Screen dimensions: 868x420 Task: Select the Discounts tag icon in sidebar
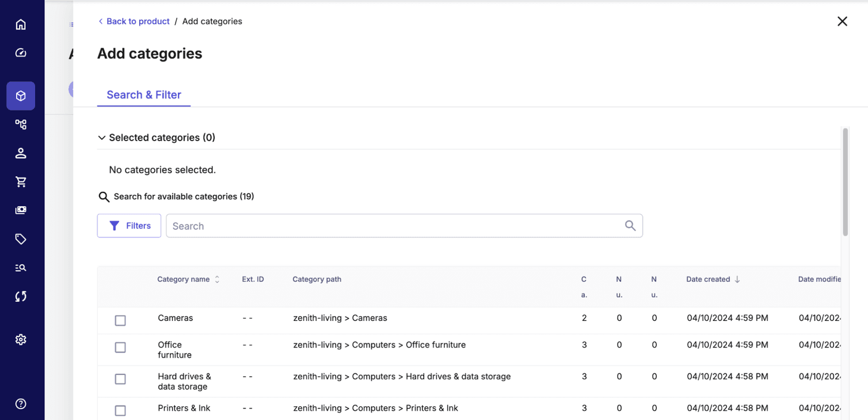21,239
